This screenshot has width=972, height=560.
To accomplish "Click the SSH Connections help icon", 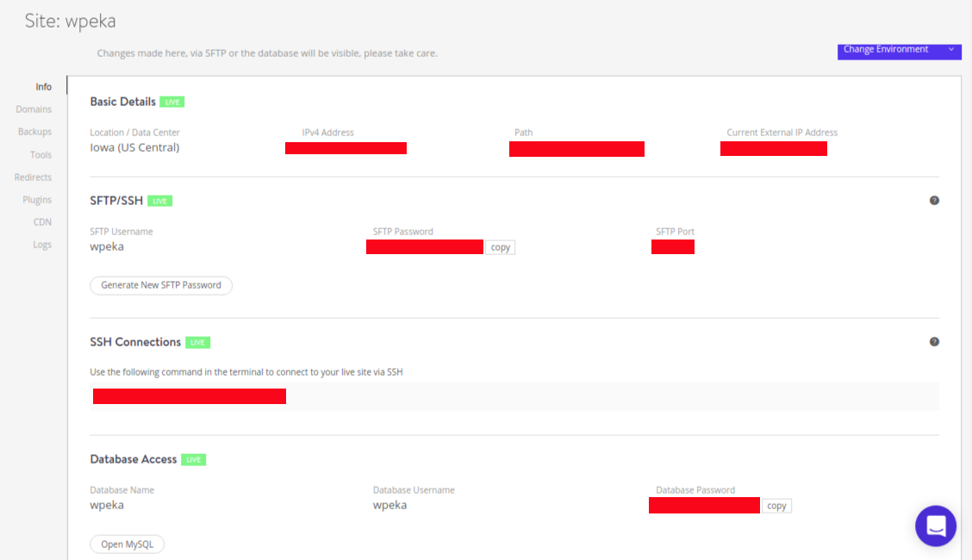I will point(934,341).
